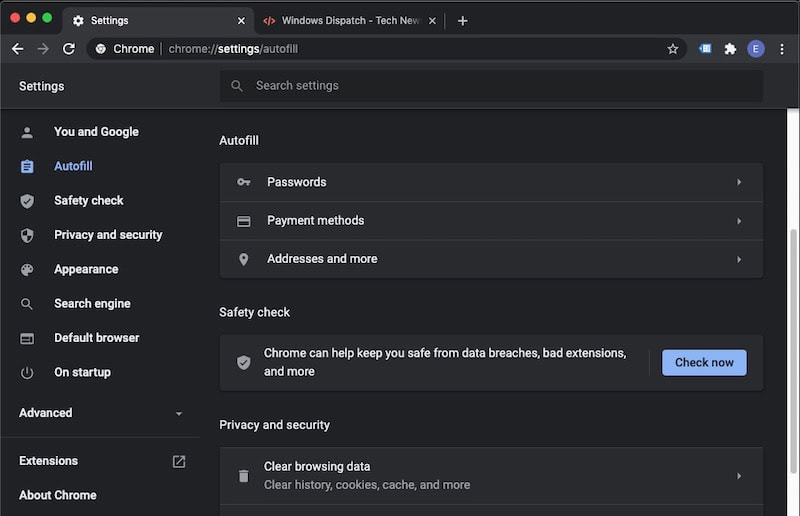Open On startup in sidebar
Image resolution: width=800 pixels, height=516 pixels.
click(82, 372)
